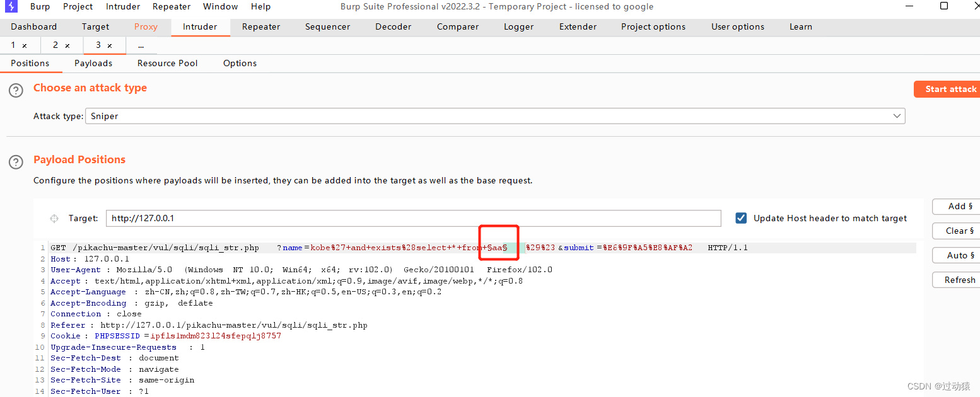Close Intruder tab 2

[x=67, y=46]
